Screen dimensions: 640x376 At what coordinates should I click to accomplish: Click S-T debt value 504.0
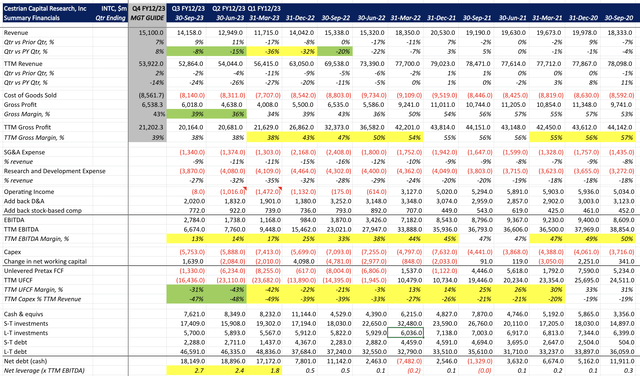[x=627, y=342]
